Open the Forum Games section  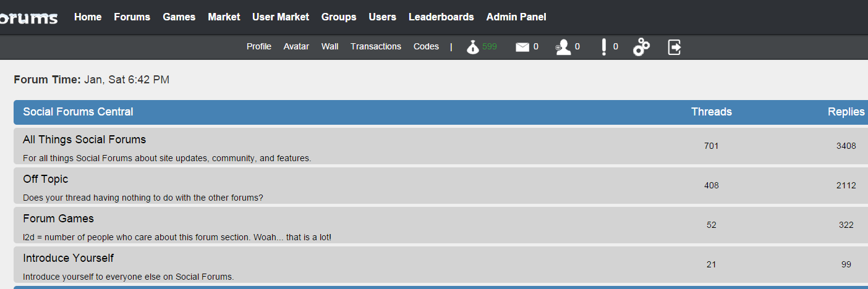coord(58,219)
